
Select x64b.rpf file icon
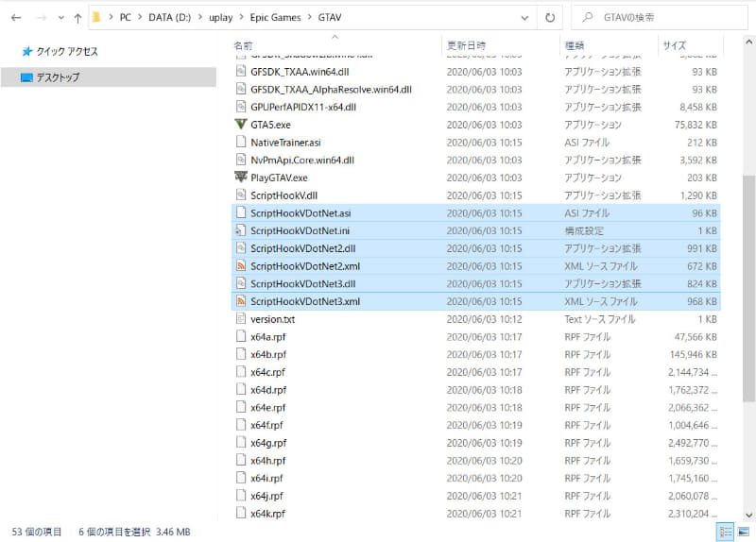click(x=241, y=354)
